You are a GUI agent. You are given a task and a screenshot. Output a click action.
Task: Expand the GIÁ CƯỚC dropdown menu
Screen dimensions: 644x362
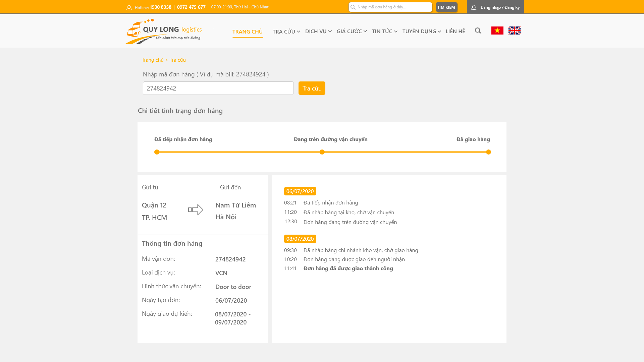coord(352,31)
